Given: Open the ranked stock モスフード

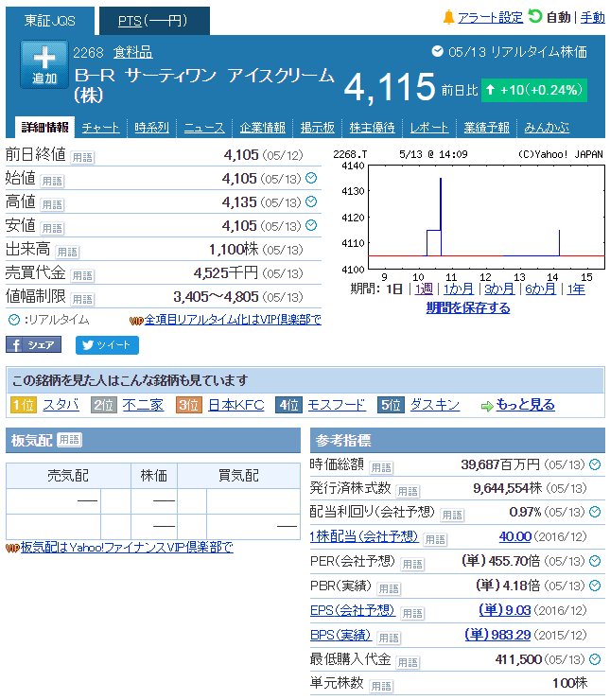Looking at the screenshot, I should (x=337, y=405).
